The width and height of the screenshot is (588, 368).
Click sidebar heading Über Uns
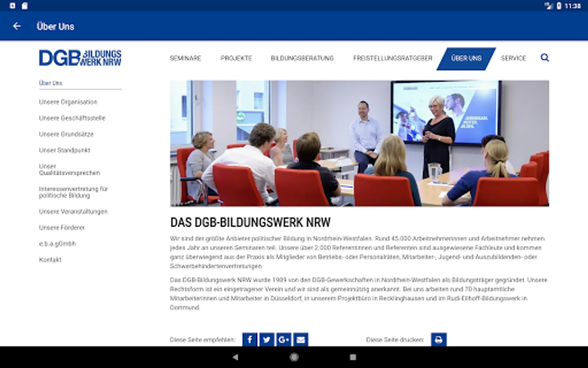point(51,83)
